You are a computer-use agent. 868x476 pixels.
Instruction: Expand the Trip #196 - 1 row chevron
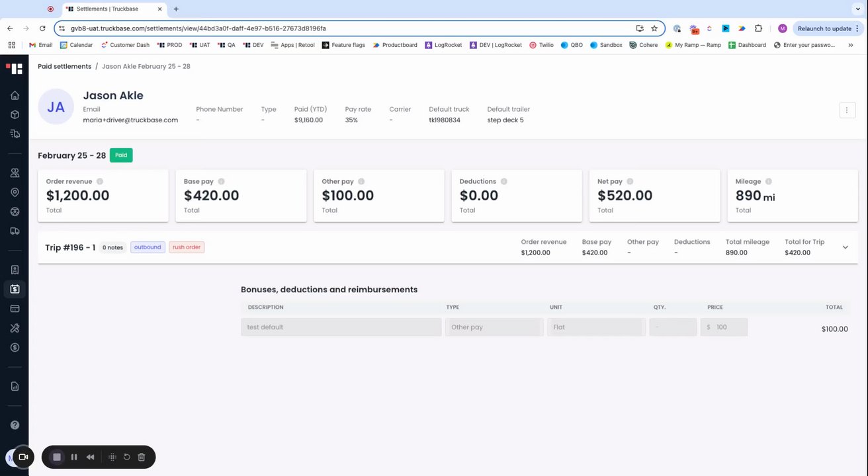tap(845, 247)
